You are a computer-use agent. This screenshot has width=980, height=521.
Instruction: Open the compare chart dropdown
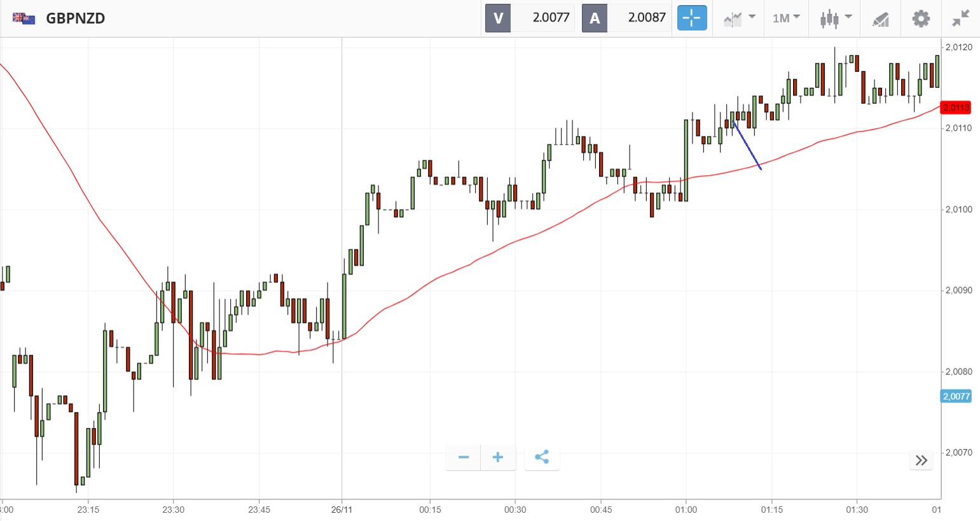pyautogui.click(x=739, y=18)
